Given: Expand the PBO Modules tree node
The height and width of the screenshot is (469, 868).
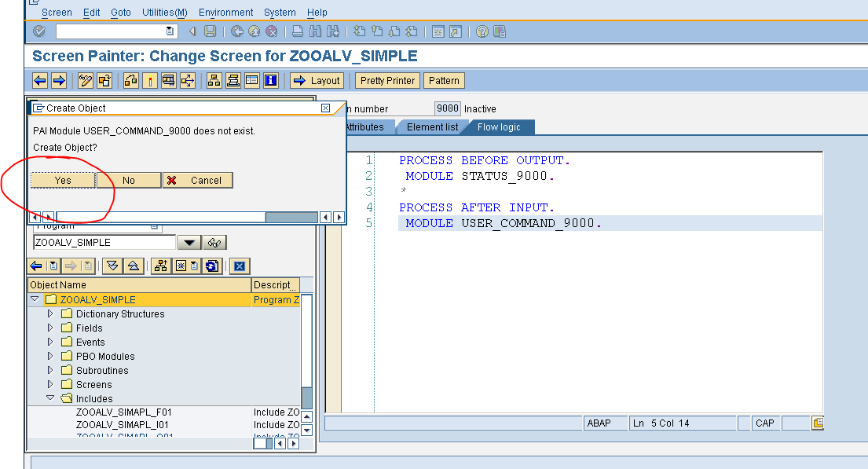Looking at the screenshot, I should tap(50, 356).
